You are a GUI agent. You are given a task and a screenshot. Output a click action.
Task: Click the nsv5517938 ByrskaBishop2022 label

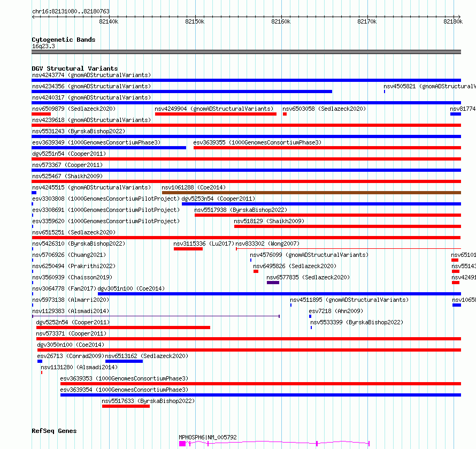(x=241, y=210)
